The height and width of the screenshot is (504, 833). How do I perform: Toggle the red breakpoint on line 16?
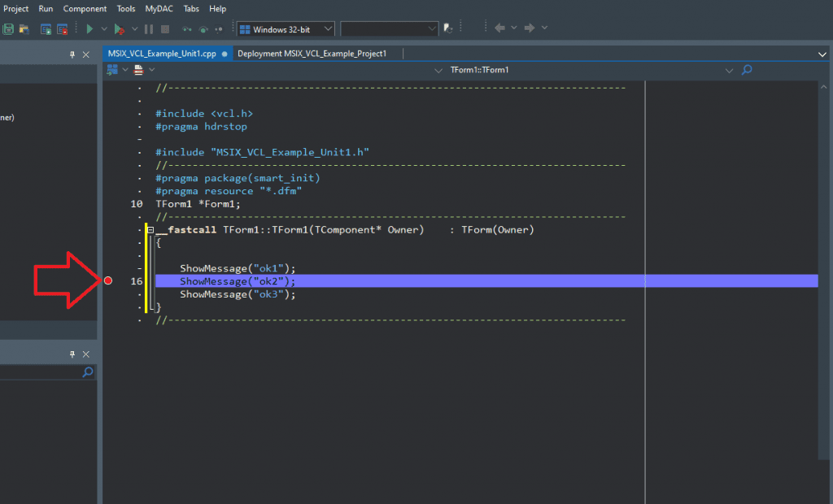[x=108, y=280]
